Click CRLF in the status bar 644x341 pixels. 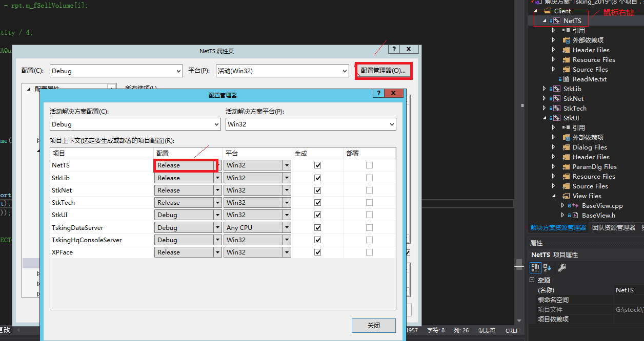click(x=512, y=331)
